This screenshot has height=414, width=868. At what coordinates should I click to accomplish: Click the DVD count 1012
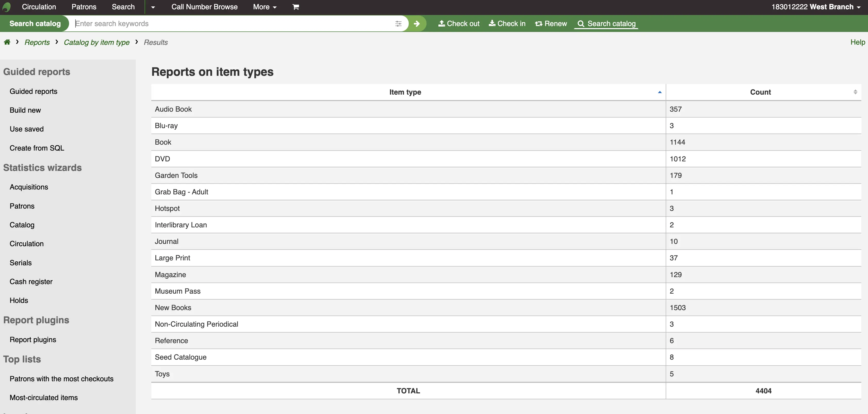click(678, 159)
